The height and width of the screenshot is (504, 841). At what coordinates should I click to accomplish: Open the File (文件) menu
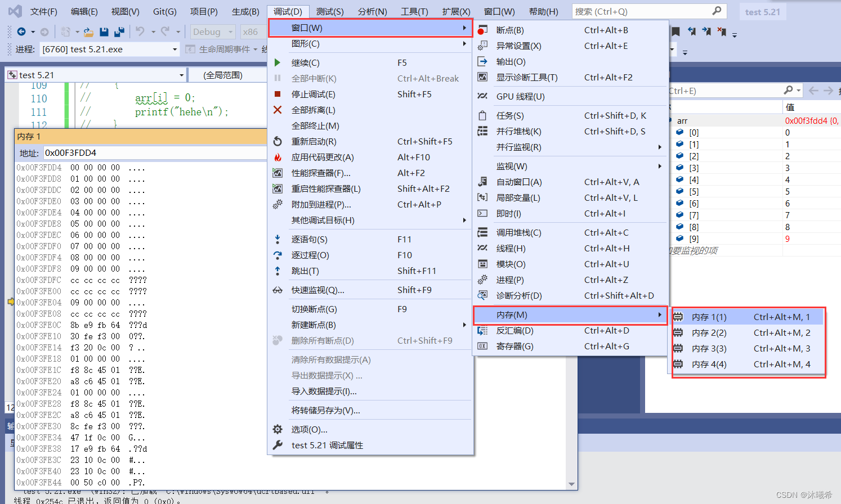point(43,11)
